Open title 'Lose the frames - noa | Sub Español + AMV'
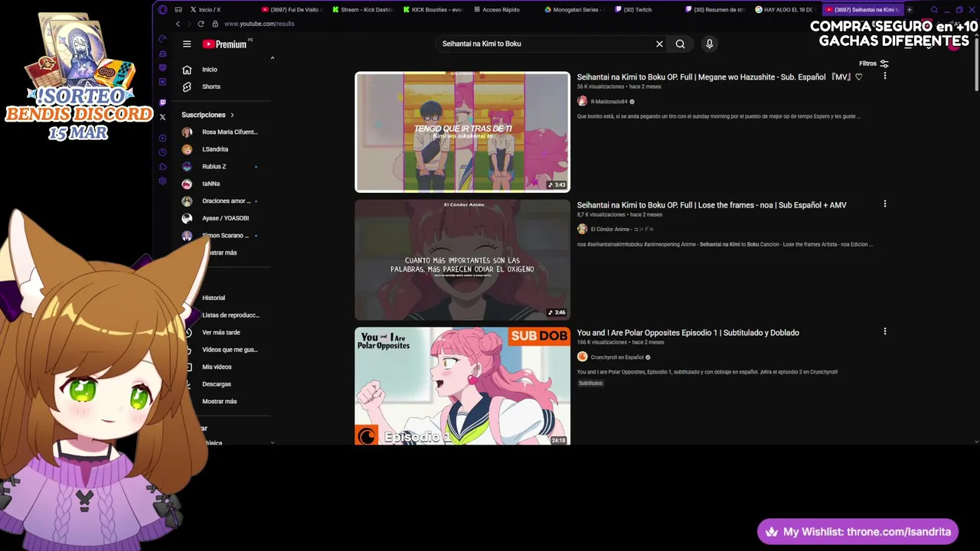Image resolution: width=980 pixels, height=551 pixels. [x=711, y=205]
